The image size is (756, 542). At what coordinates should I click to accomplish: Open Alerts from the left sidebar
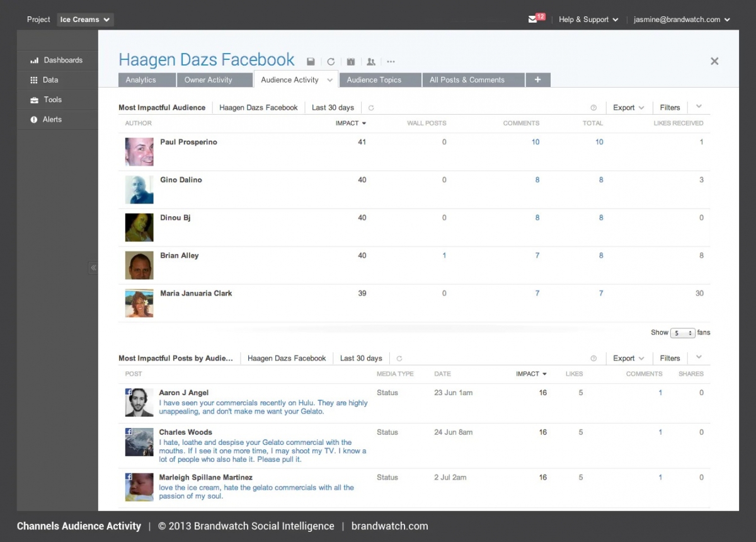[52, 119]
